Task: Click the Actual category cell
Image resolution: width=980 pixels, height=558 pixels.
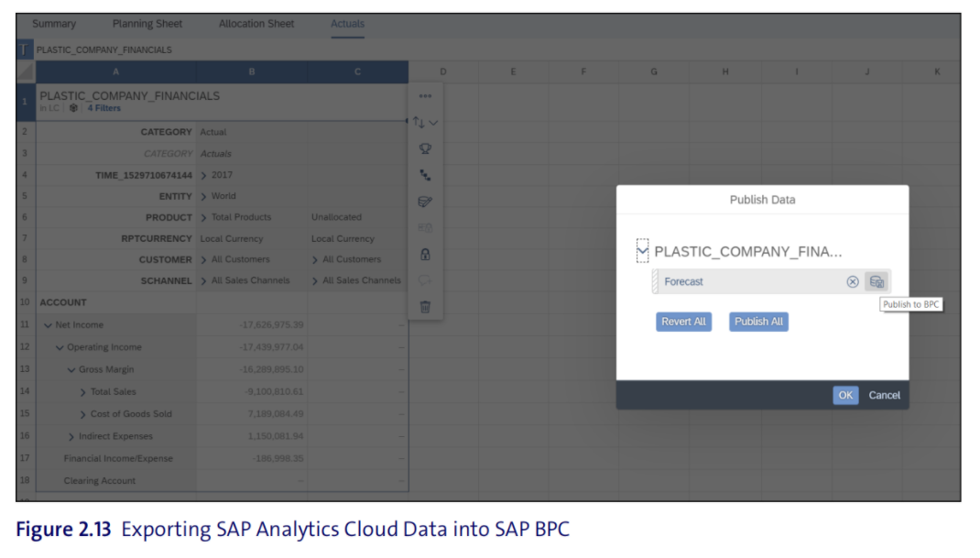Action: click(x=213, y=132)
